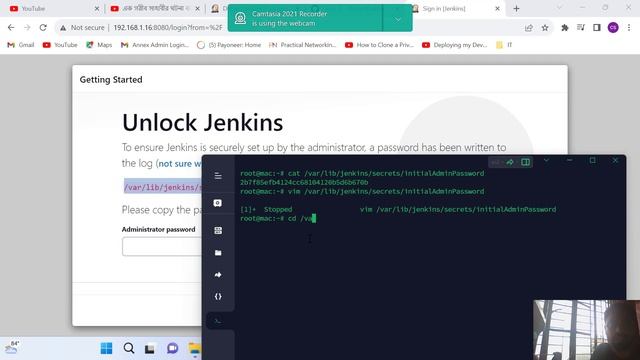This screenshot has width=640, height=360.
Task: Switch to the second YouTube video tab
Action: 155,9
